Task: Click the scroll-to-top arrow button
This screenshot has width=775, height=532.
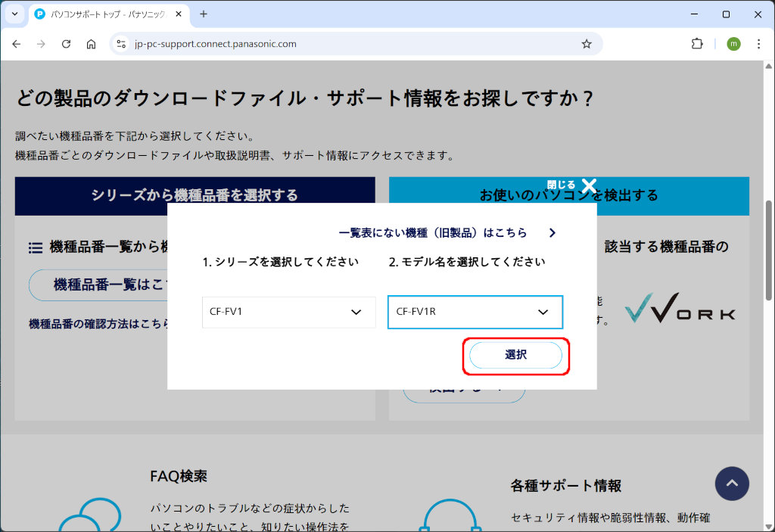Action: pyautogui.click(x=732, y=484)
